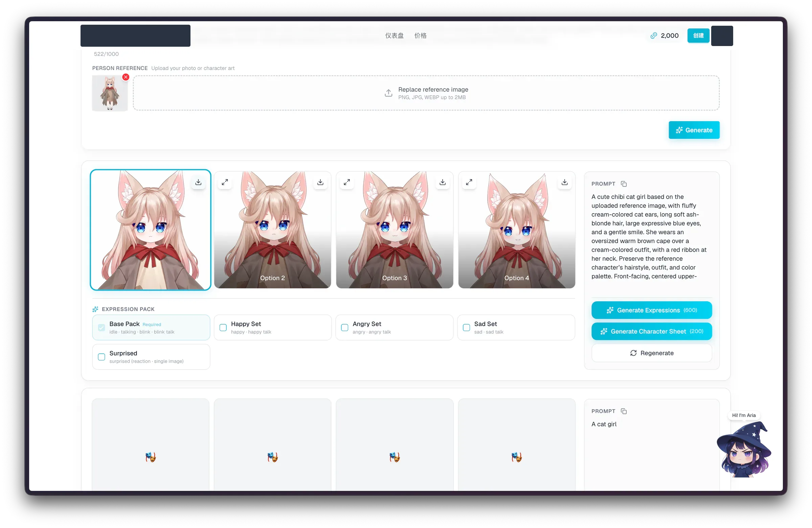Toggle the Base Pack checkbox

[x=102, y=328]
